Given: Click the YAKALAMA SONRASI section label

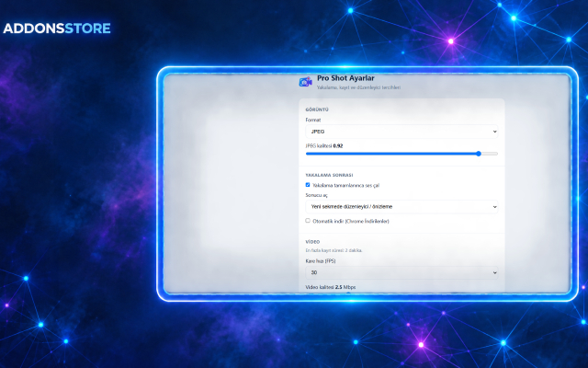Looking at the screenshot, I should click(329, 175).
